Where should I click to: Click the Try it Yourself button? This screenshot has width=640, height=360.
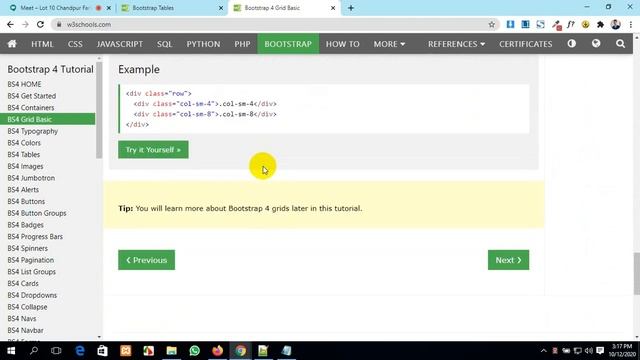pos(153,150)
